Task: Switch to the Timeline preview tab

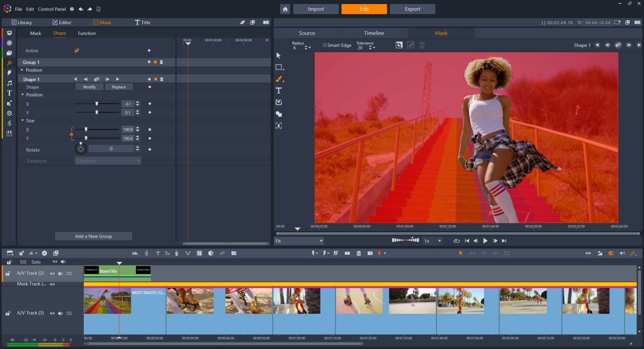Action: [x=374, y=33]
